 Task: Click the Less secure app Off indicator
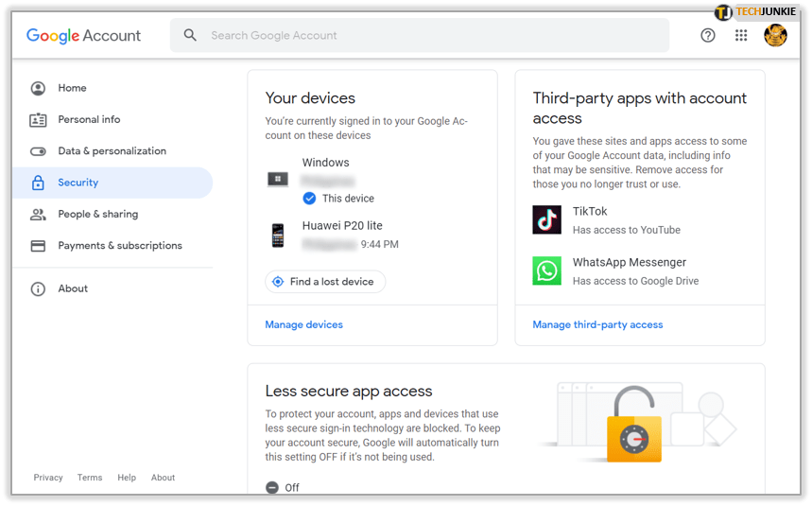pyautogui.click(x=272, y=487)
